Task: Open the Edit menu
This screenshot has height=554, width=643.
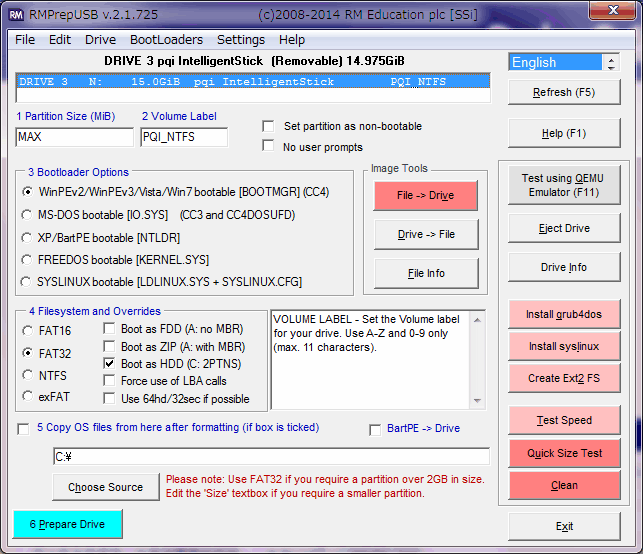Action: coord(60,40)
